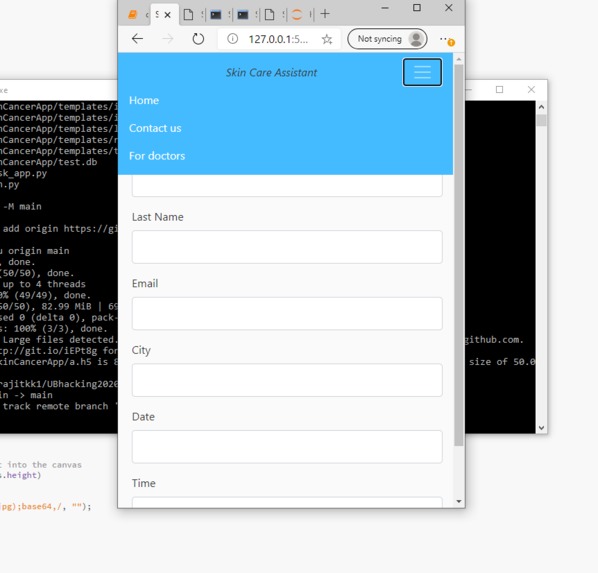Collapse the hamburger navigation menu

[422, 72]
